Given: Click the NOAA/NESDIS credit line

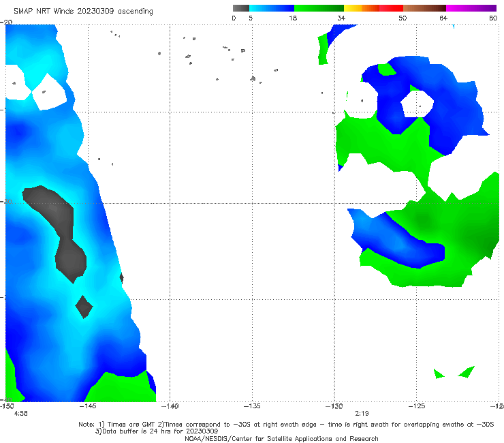Looking at the screenshot, I should pos(281,438).
